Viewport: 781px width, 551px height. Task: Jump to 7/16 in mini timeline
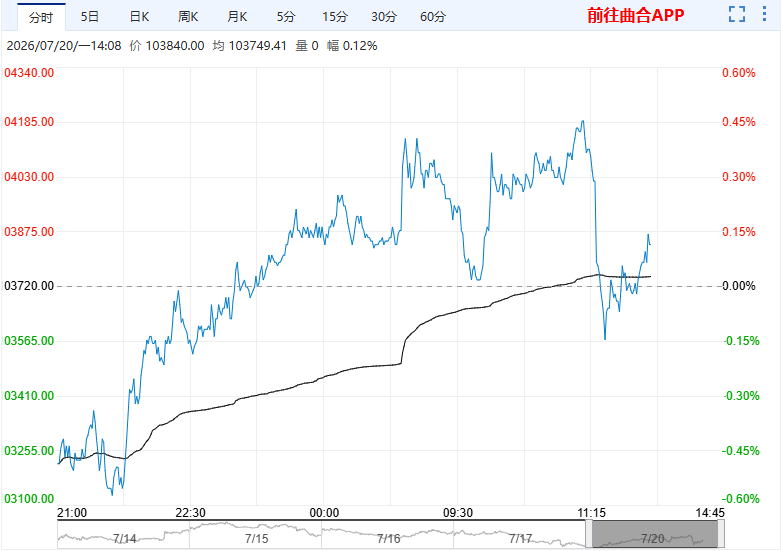tap(389, 539)
